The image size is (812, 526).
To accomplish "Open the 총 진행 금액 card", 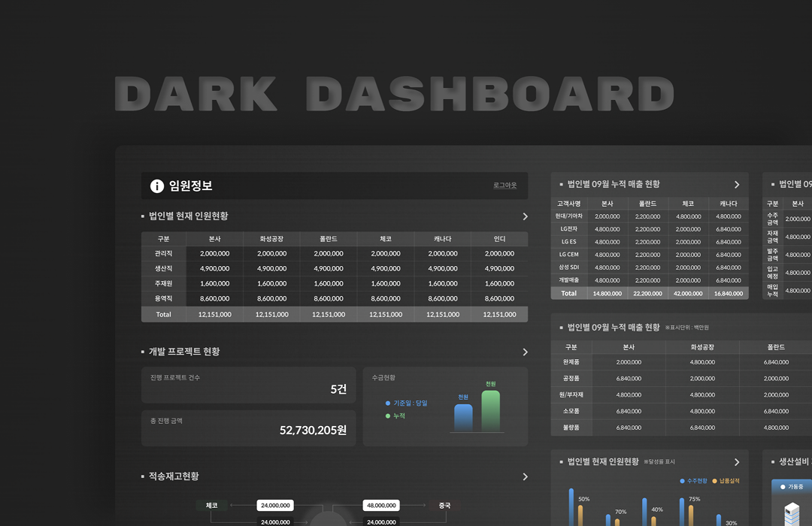I will click(x=248, y=428).
